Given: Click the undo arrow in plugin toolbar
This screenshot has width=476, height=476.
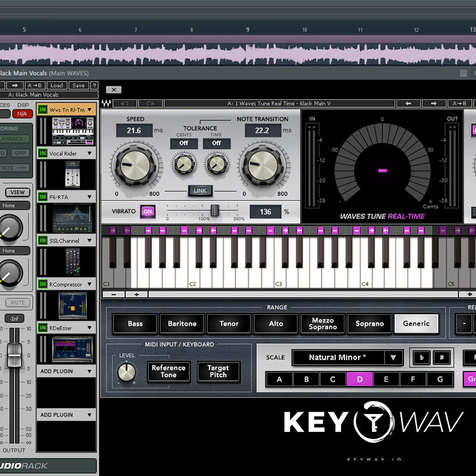Looking at the screenshot, I should (125, 104).
